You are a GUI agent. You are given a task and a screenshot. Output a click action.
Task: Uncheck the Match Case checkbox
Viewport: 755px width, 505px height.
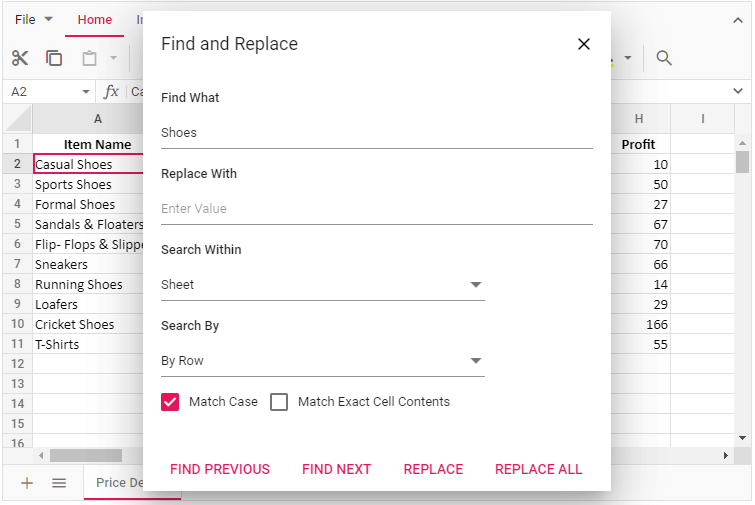pos(170,402)
